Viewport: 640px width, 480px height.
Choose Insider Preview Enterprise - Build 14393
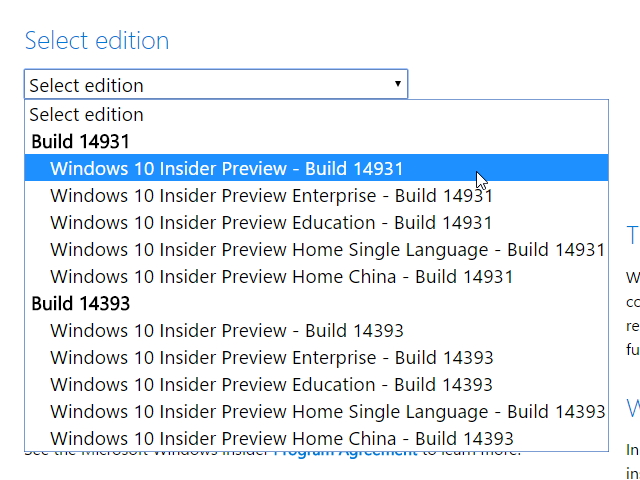[x=271, y=357]
